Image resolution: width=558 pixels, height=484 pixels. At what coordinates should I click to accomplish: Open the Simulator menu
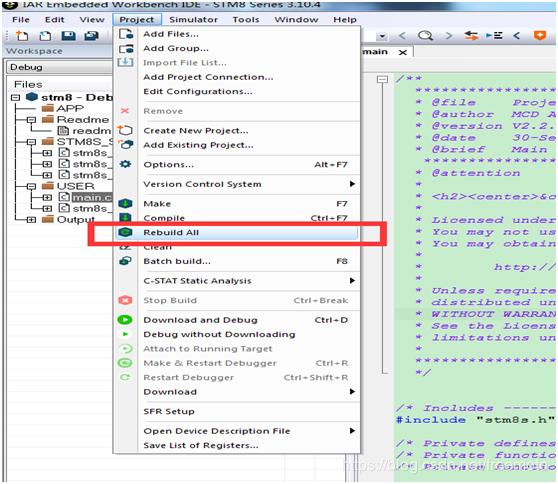coord(193,20)
